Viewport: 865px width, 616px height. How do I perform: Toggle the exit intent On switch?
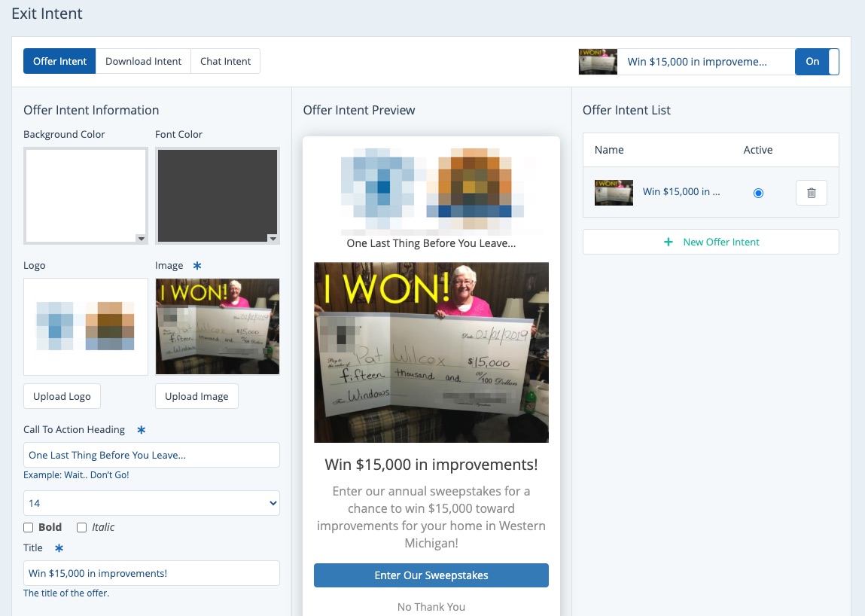817,62
